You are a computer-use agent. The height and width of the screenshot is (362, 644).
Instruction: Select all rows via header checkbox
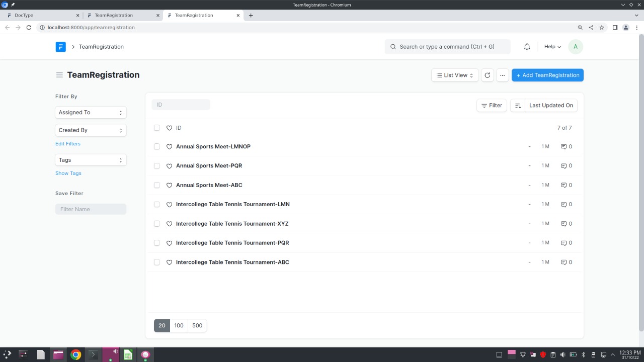[x=157, y=128]
